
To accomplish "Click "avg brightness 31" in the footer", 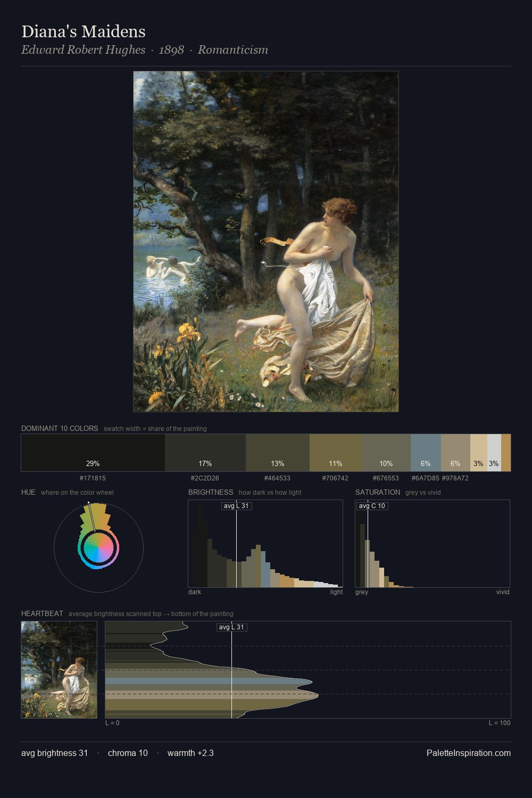I will click(x=55, y=753).
